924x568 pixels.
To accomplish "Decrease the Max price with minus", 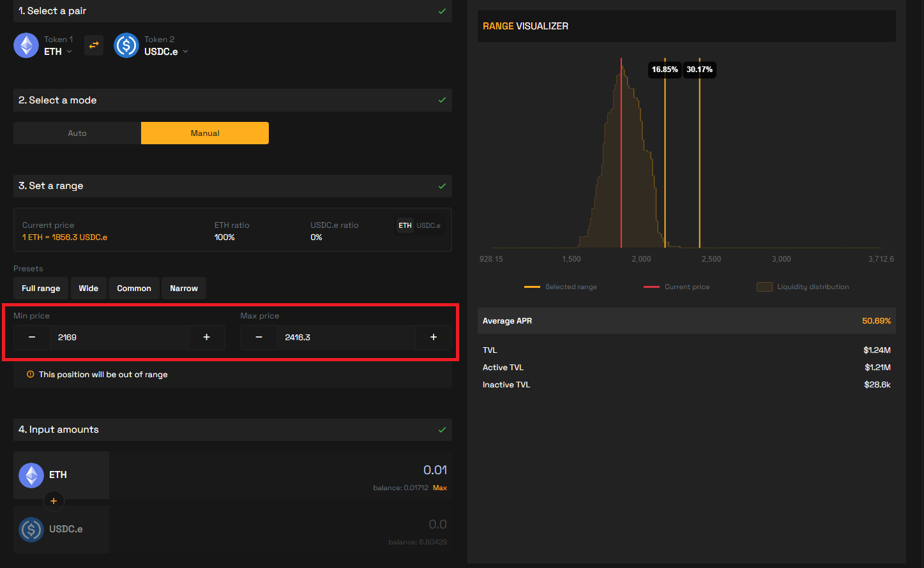I will [x=259, y=337].
